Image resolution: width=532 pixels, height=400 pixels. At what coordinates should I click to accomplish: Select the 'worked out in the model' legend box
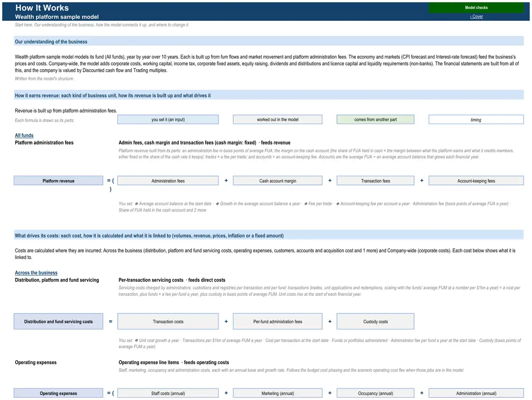(278, 119)
